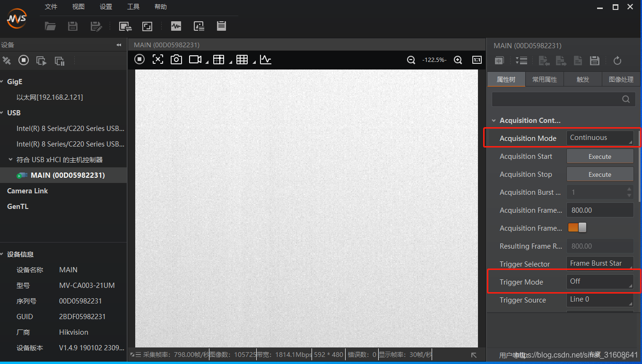This screenshot has width=642, height=364.
Task: Click the open folder toolbar icon
Action: coord(50,26)
